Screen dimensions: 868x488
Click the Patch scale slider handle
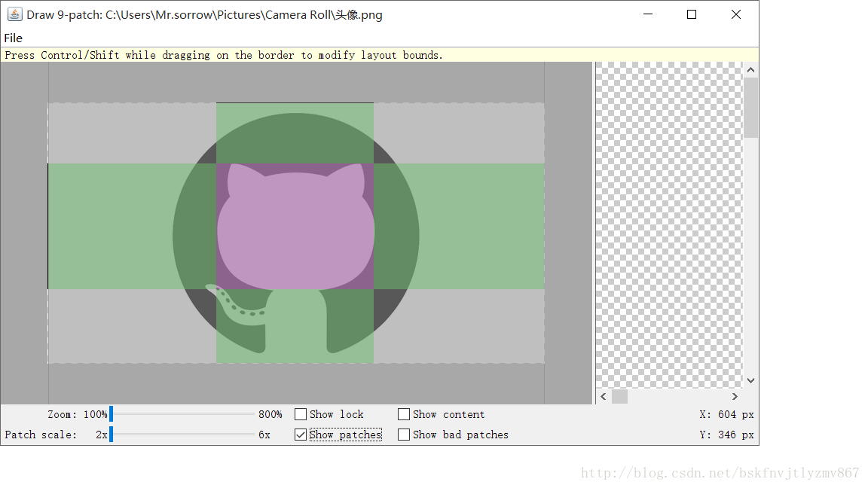pyautogui.click(x=112, y=435)
